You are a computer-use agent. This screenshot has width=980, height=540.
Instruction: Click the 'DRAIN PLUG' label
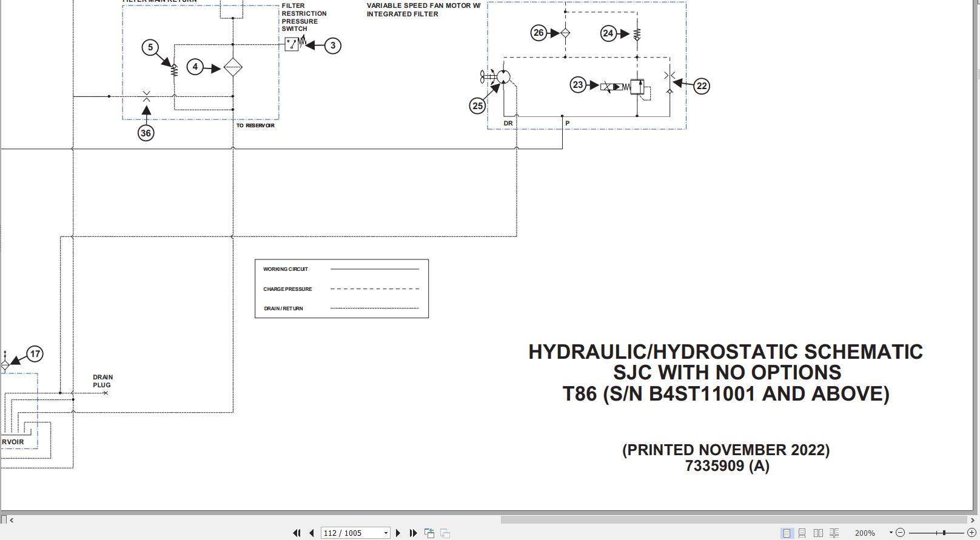point(102,381)
